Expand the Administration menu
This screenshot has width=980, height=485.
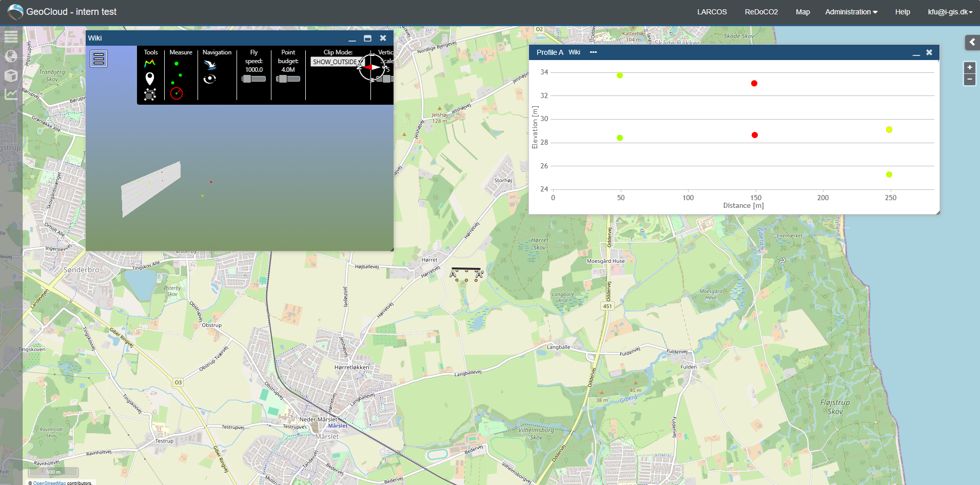pyautogui.click(x=851, y=12)
